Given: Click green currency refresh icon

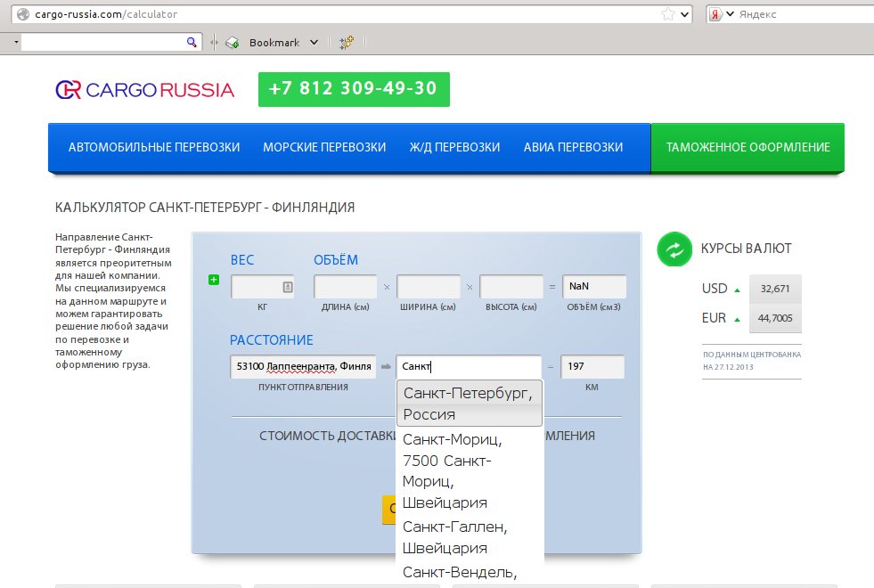Looking at the screenshot, I should 674,249.
